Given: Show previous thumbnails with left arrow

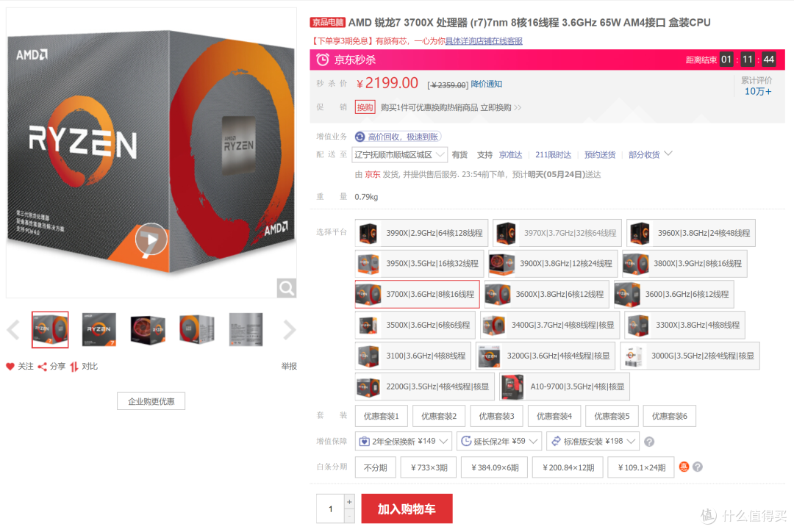Looking at the screenshot, I should (13, 330).
